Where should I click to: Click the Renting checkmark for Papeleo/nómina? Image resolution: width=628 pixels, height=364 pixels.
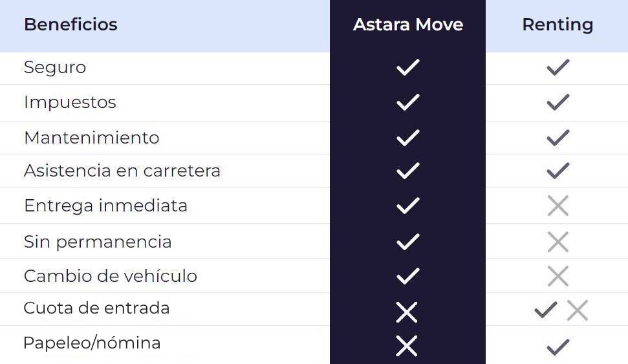(558, 347)
